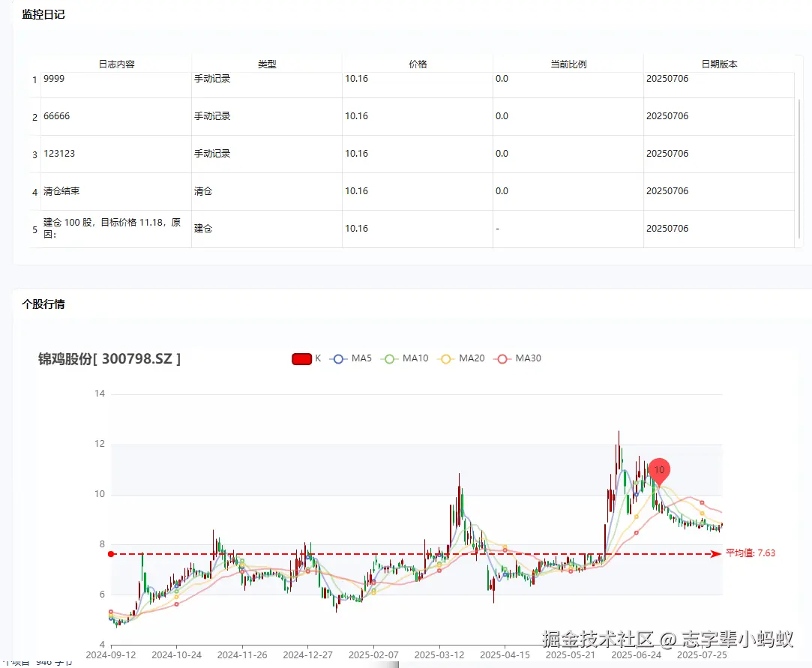Click the row number 3 cell
Screen dimensions: 812x668
(34, 154)
